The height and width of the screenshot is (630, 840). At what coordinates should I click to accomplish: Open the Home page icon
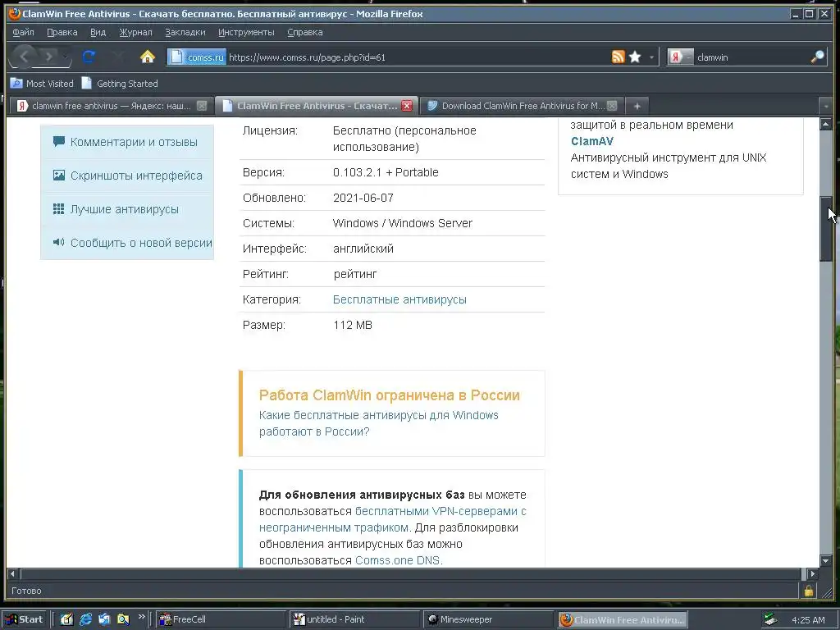[x=148, y=57]
